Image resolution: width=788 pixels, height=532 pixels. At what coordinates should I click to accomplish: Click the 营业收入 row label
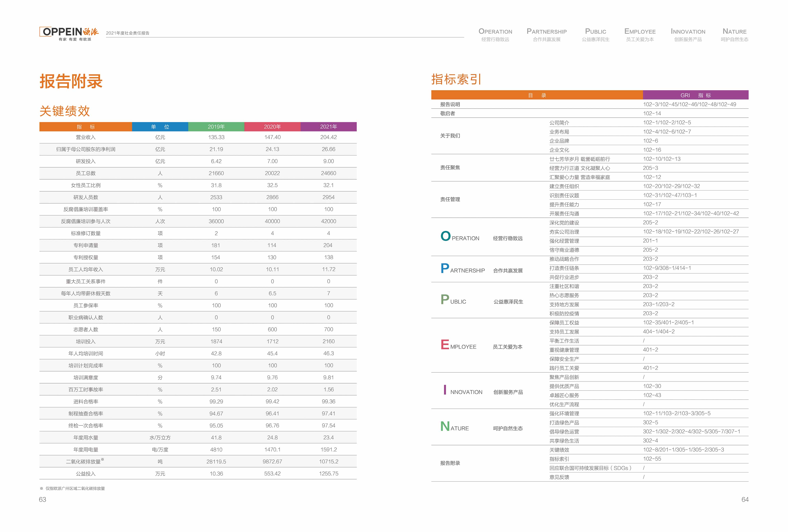tap(85, 137)
